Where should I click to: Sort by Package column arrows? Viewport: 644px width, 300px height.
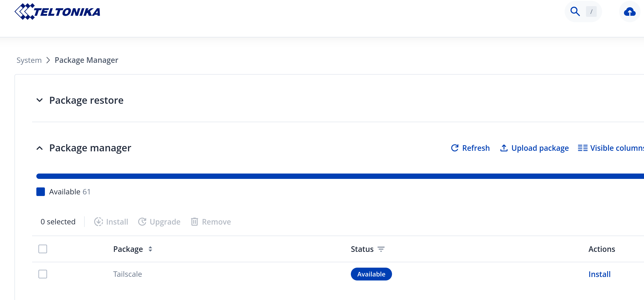coord(150,249)
